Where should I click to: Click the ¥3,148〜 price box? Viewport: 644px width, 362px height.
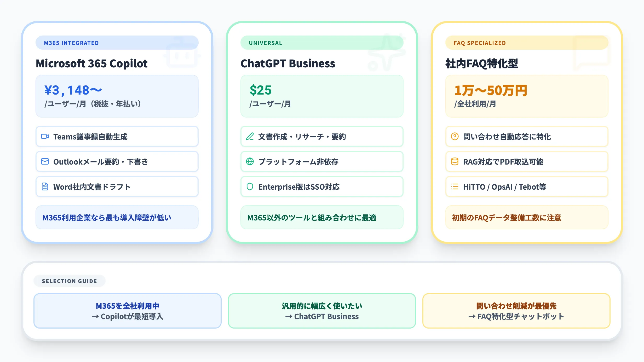(117, 96)
